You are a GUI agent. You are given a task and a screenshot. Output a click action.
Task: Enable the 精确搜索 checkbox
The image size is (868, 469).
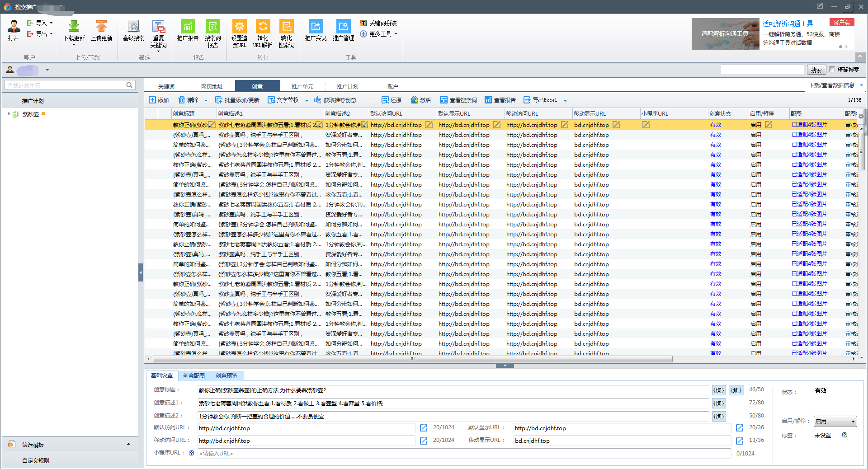832,70
